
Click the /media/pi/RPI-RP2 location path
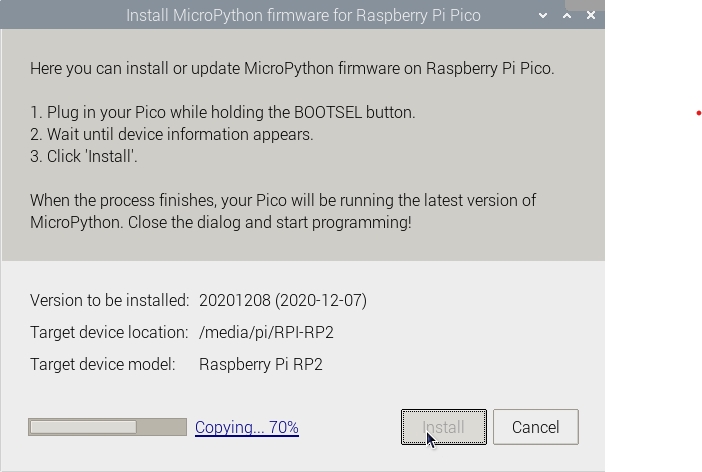266,332
